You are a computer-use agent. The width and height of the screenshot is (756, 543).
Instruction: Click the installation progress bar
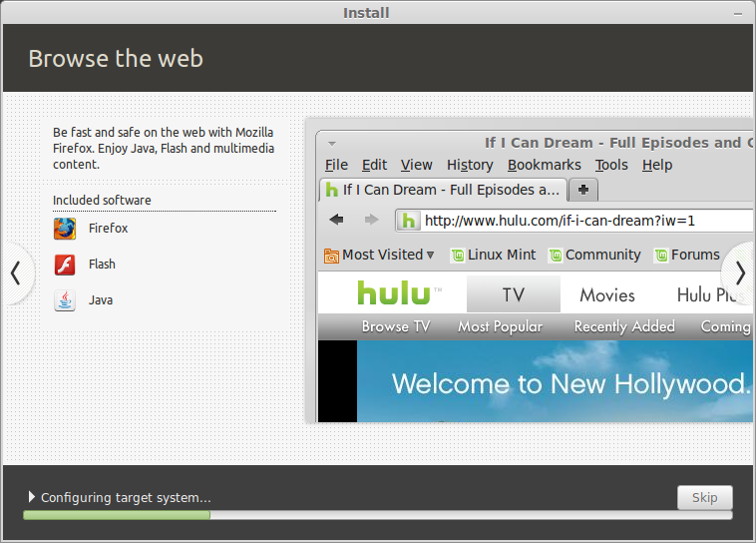tap(378, 515)
